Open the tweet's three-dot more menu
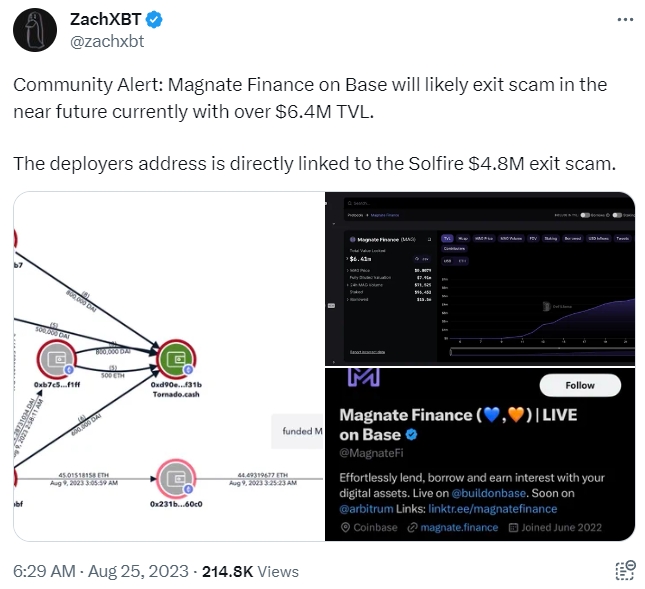 pos(624,20)
